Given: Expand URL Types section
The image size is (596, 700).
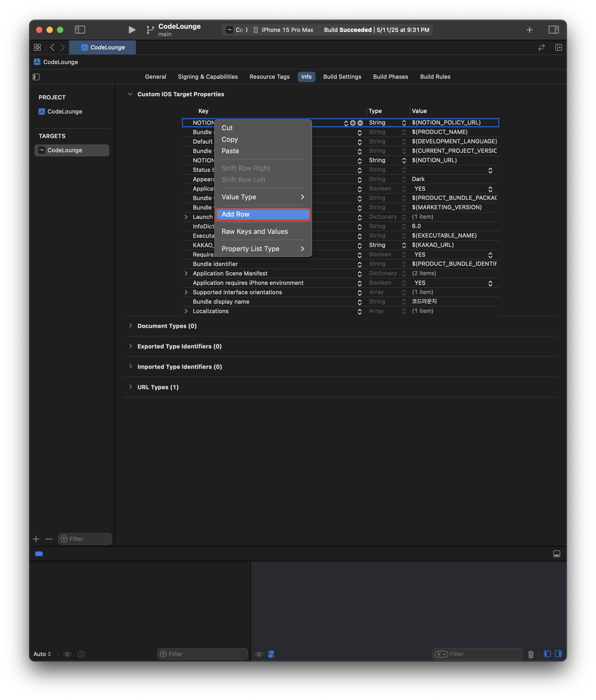Looking at the screenshot, I should click(130, 387).
